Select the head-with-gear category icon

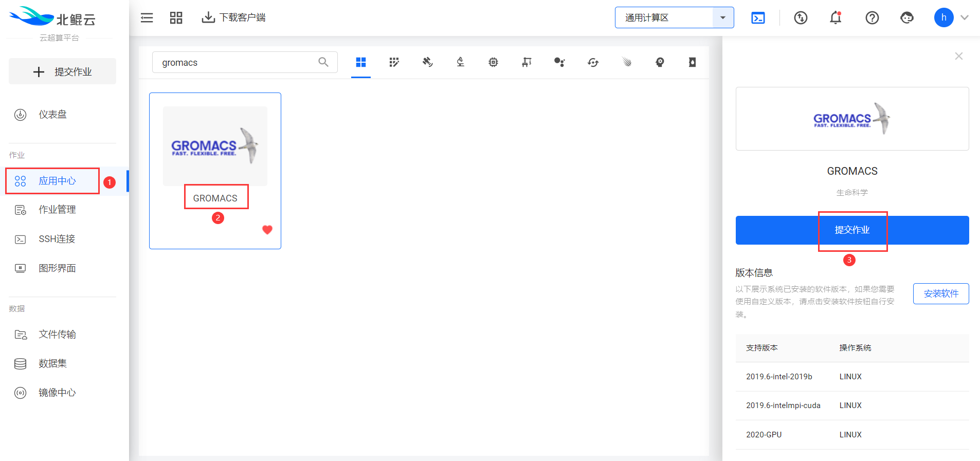pyautogui.click(x=660, y=62)
